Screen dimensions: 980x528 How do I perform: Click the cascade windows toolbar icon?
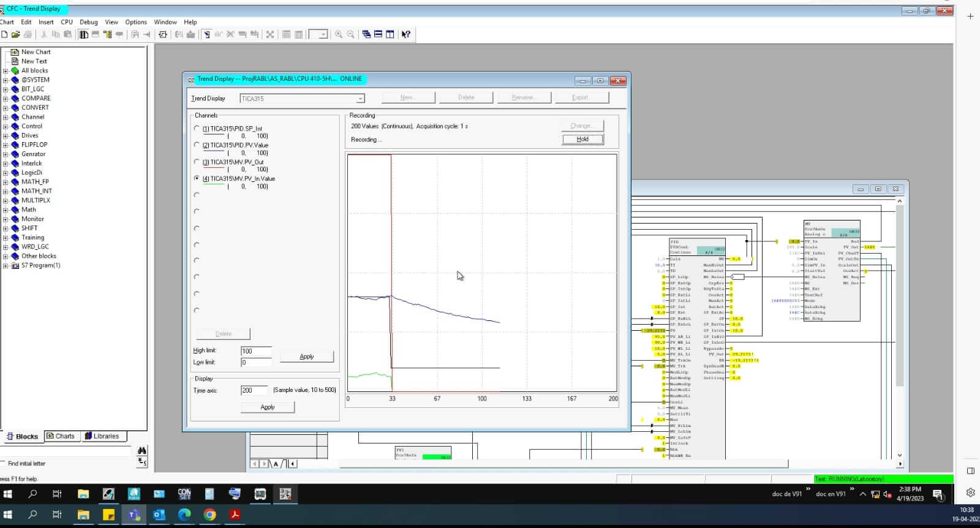pyautogui.click(x=366, y=34)
